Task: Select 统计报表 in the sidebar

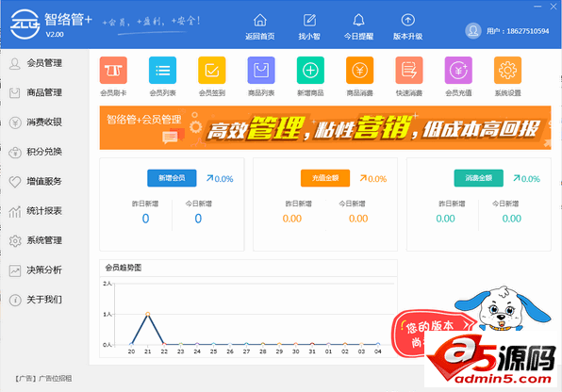Action: pyautogui.click(x=44, y=211)
